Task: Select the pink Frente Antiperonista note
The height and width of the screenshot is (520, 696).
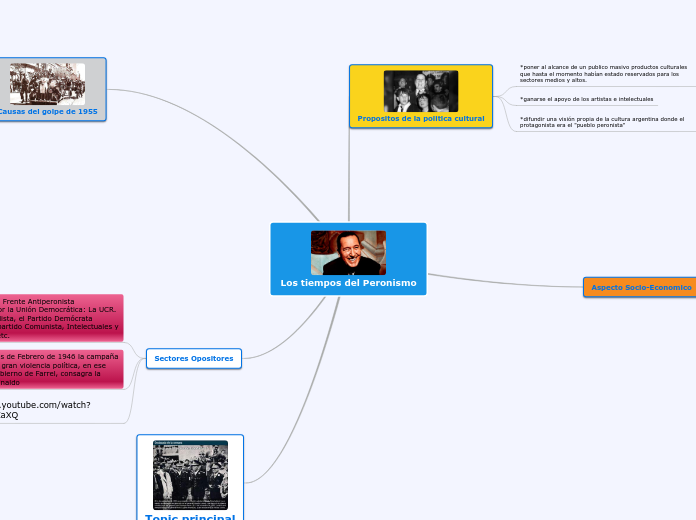Action: [x=61, y=318]
